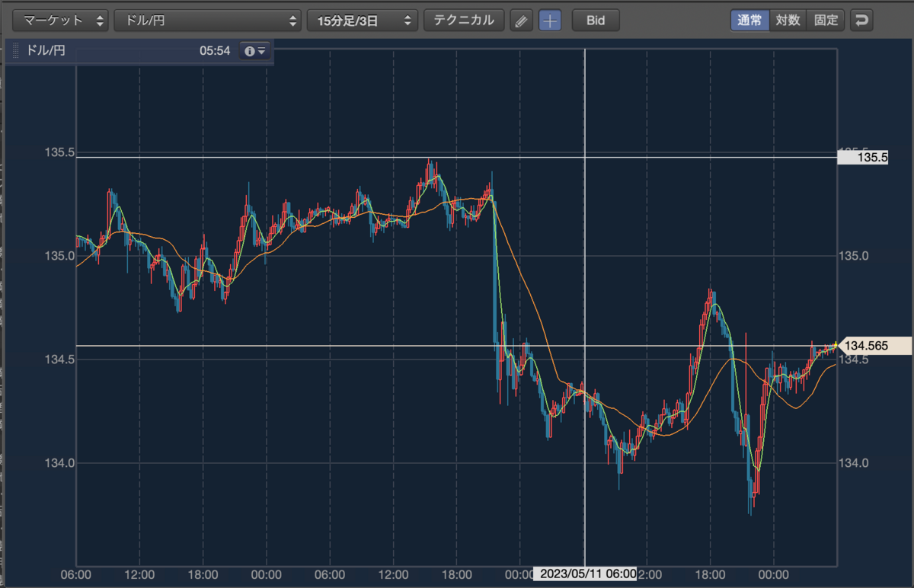The height and width of the screenshot is (588, 914).
Task: Click the grip handle of ドル/円 panel
Action: coord(15,51)
